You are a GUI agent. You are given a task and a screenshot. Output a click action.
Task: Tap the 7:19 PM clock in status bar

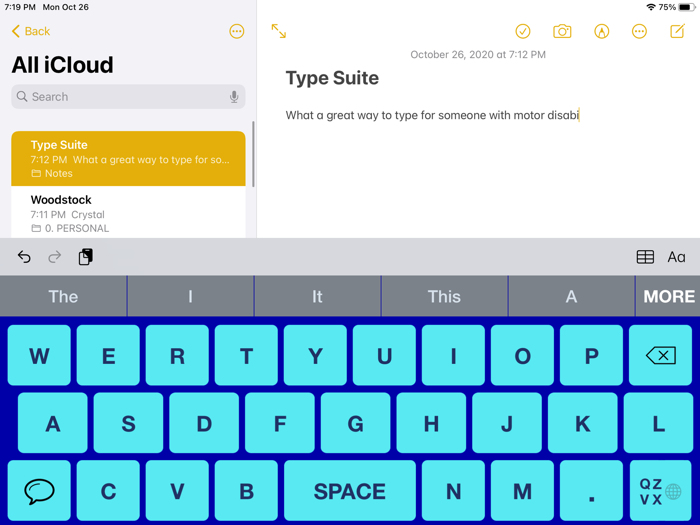click(20, 7)
